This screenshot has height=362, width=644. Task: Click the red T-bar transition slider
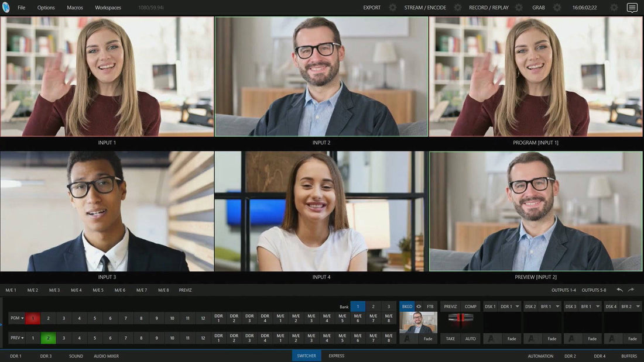(460, 318)
